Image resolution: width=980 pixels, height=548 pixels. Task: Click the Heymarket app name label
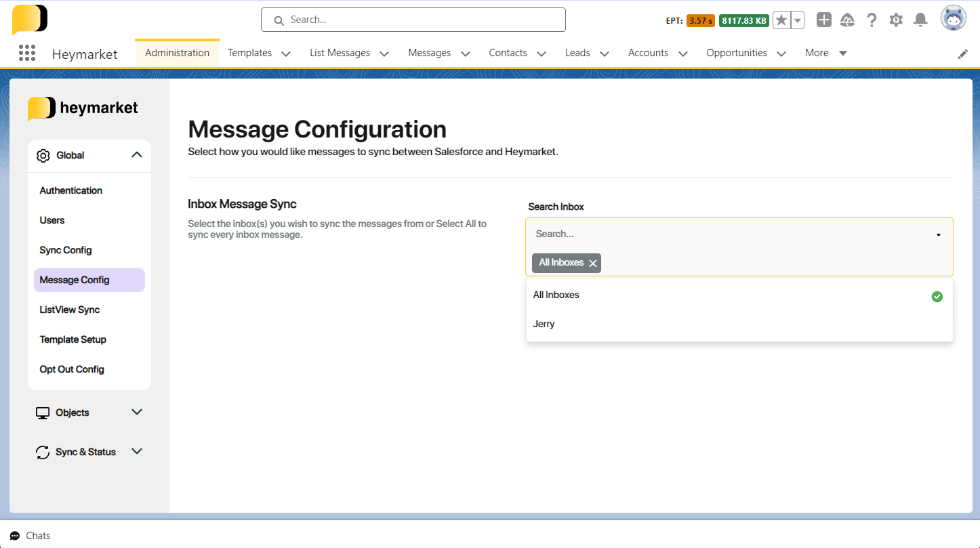[x=85, y=54]
